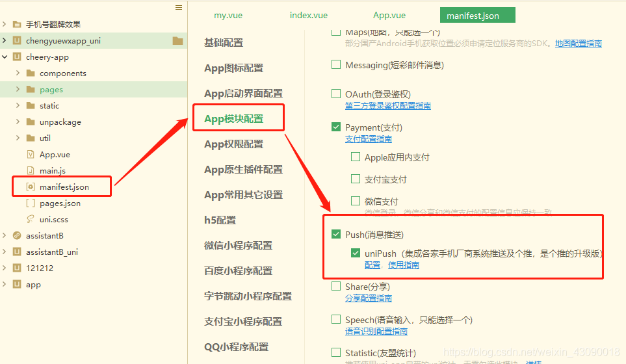The width and height of the screenshot is (626, 364).
Task: Uncheck the Payment(支付) checkbox
Action: tap(336, 127)
